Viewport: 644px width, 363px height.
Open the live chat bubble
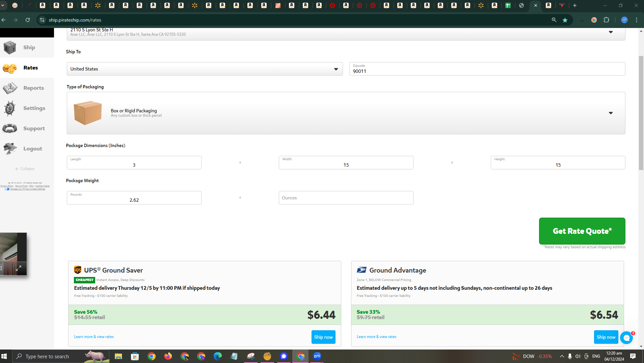[x=627, y=337]
